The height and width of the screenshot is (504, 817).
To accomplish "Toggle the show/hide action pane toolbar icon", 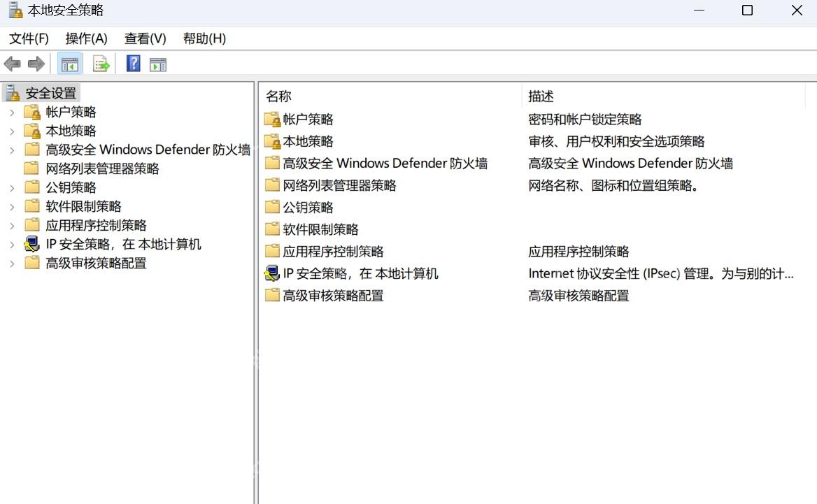I will [158, 64].
